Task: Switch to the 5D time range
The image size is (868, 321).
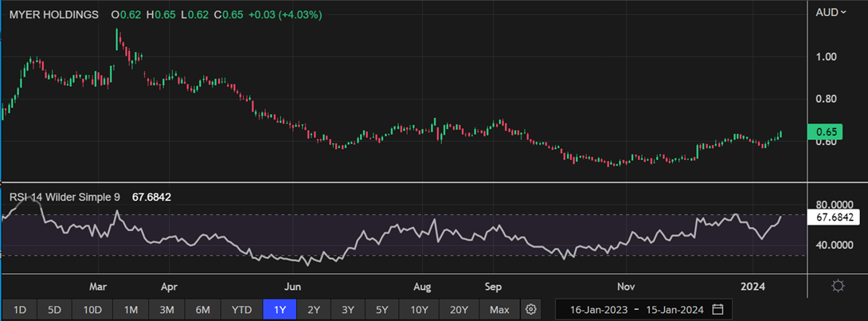Action: click(55, 309)
